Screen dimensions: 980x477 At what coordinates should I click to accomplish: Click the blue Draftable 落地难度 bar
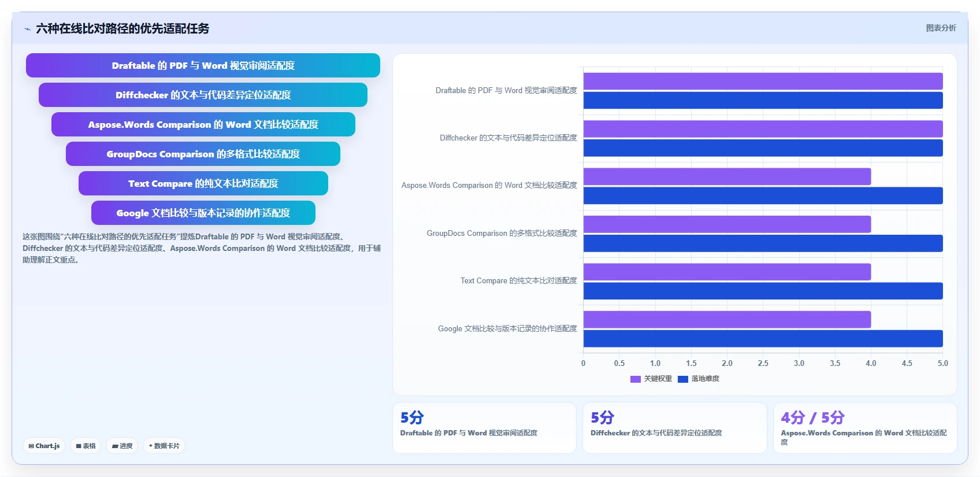point(763,100)
